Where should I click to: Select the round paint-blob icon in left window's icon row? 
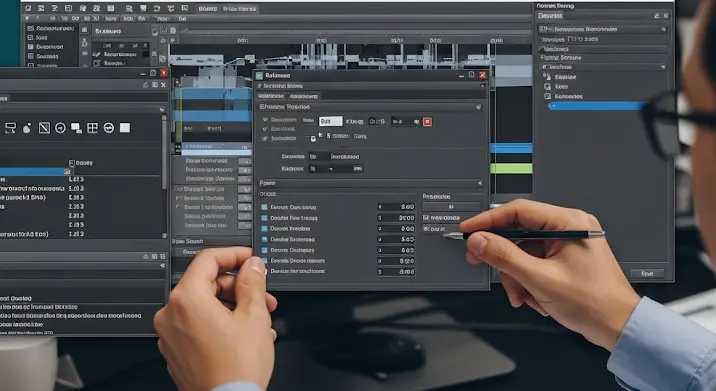tap(27, 128)
